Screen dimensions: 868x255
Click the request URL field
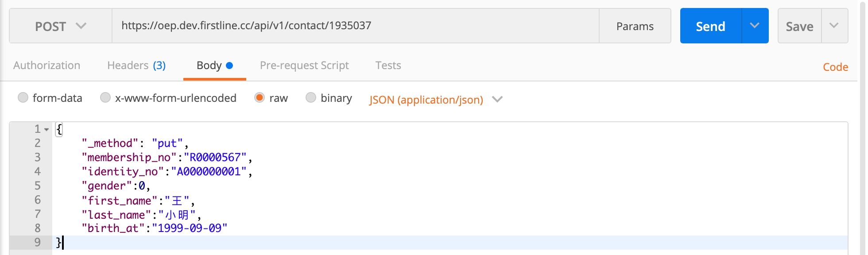coord(354,26)
